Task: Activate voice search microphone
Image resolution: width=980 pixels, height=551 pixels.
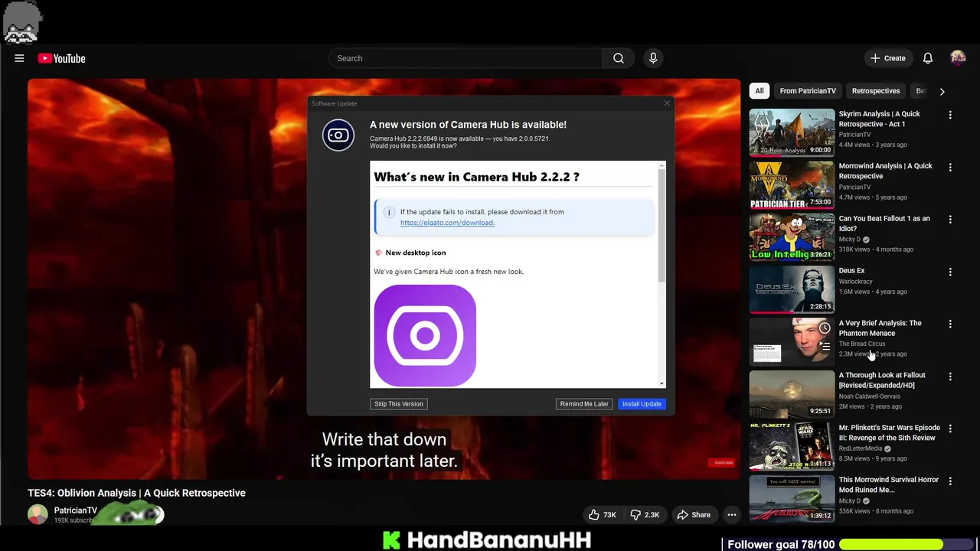Action: tap(653, 58)
